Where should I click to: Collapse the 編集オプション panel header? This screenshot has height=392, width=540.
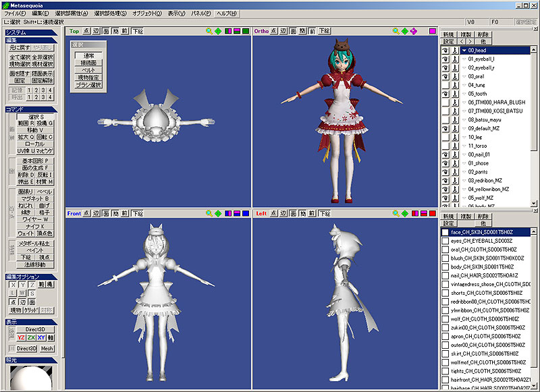31,277
